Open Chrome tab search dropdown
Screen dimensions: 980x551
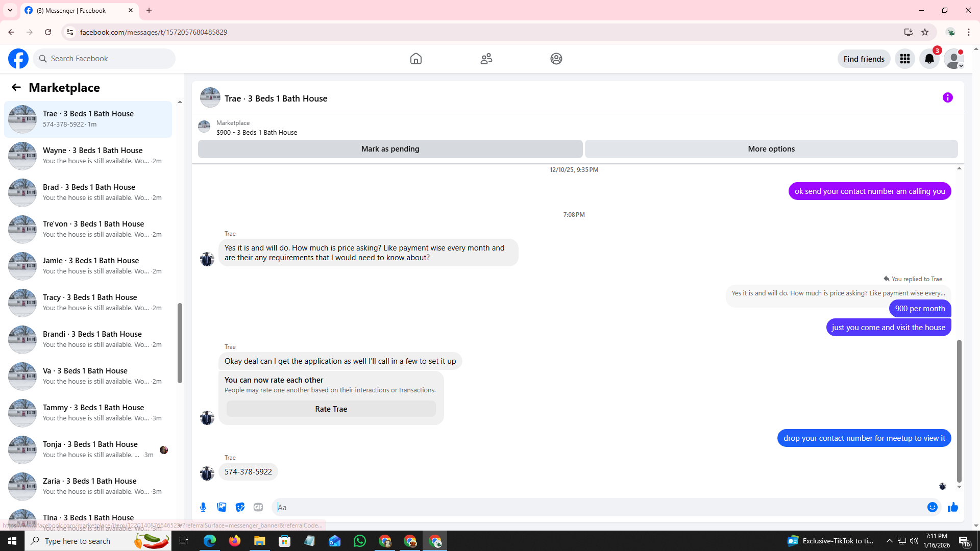coord(10,10)
